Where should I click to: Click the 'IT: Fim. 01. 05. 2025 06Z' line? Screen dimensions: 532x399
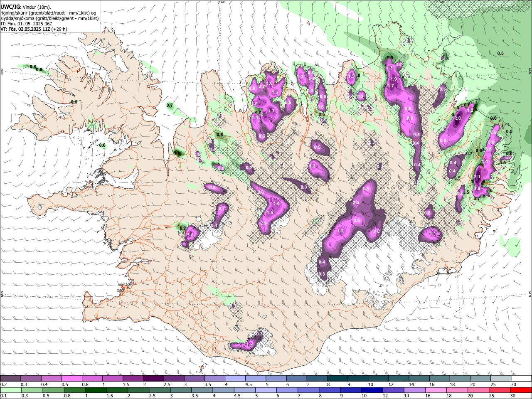pyautogui.click(x=26, y=24)
